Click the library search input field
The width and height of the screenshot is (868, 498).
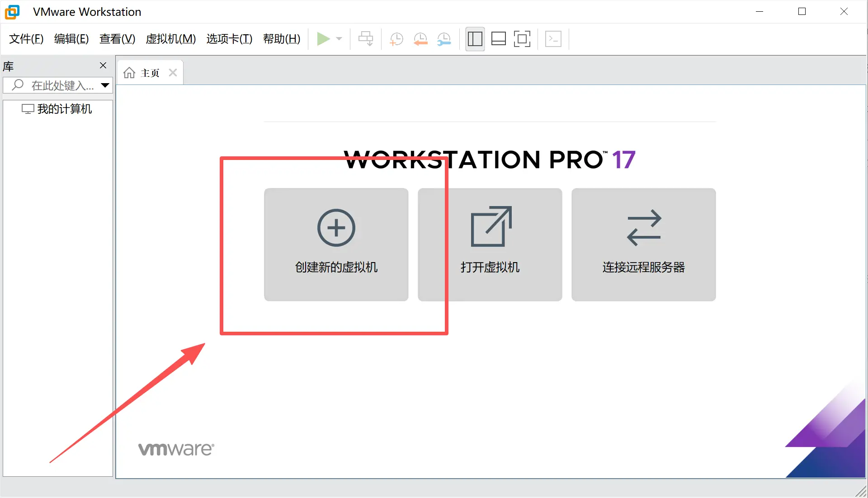tap(58, 85)
